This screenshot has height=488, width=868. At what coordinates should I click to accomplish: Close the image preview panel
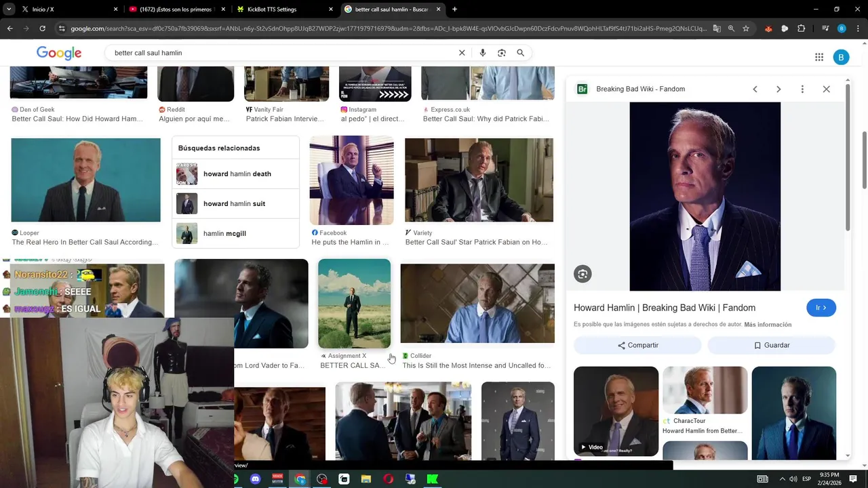[826, 89]
